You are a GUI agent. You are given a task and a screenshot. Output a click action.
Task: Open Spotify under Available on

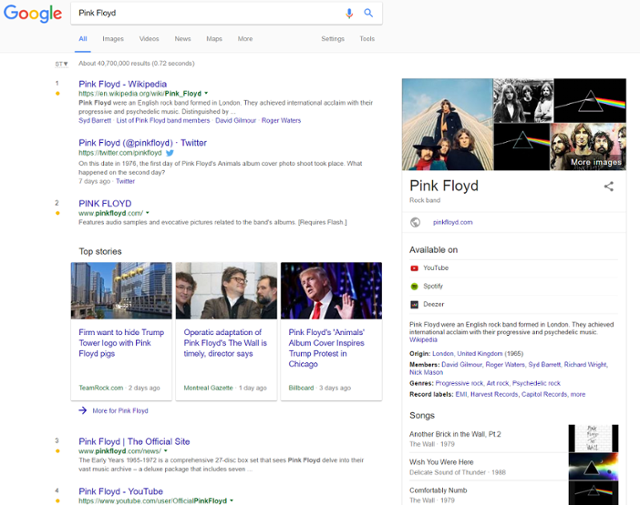coord(435,286)
